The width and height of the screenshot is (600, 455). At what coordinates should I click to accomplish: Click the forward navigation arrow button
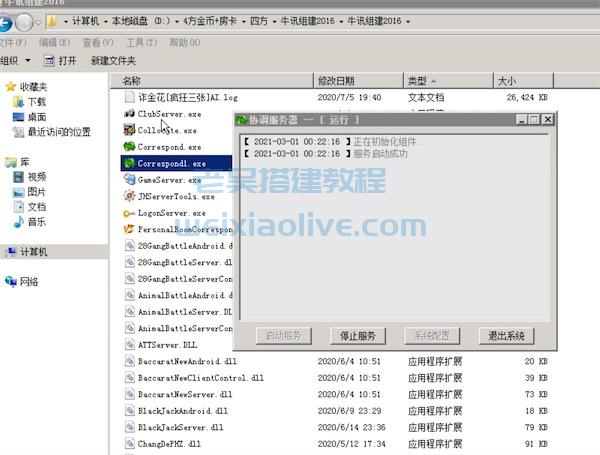[24, 23]
